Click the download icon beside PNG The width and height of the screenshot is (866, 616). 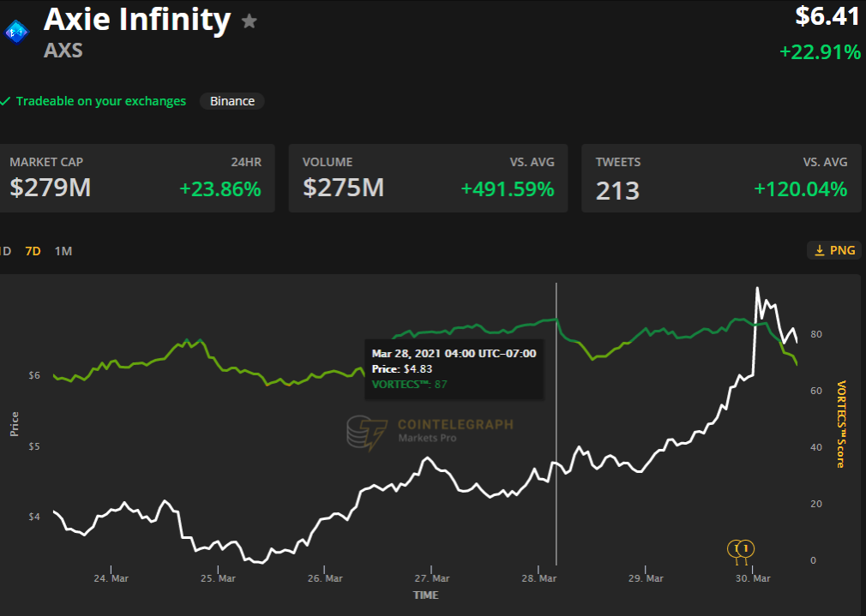820,250
